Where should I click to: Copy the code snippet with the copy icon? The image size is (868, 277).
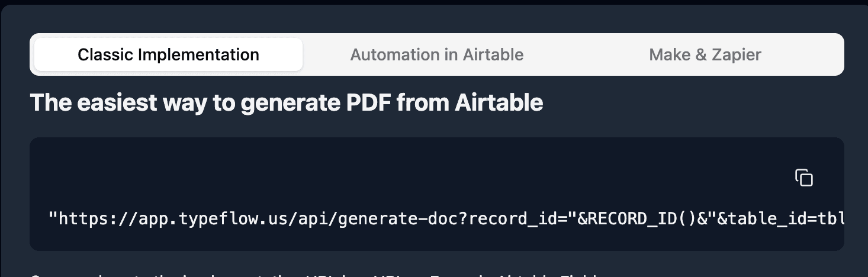803,178
